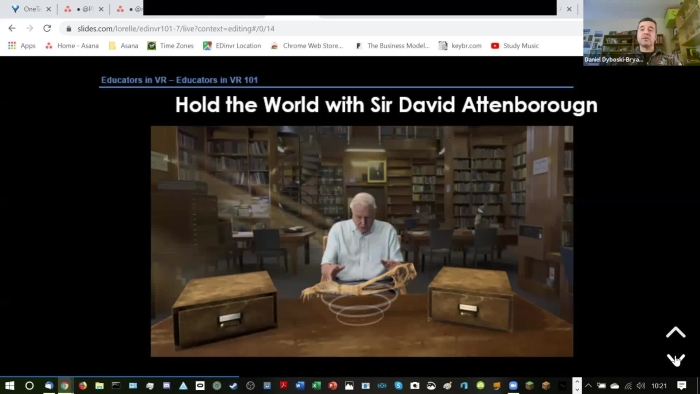Open Steam from the taskbar
Viewport: 700px width, 394px height.
pyautogui.click(x=233, y=386)
